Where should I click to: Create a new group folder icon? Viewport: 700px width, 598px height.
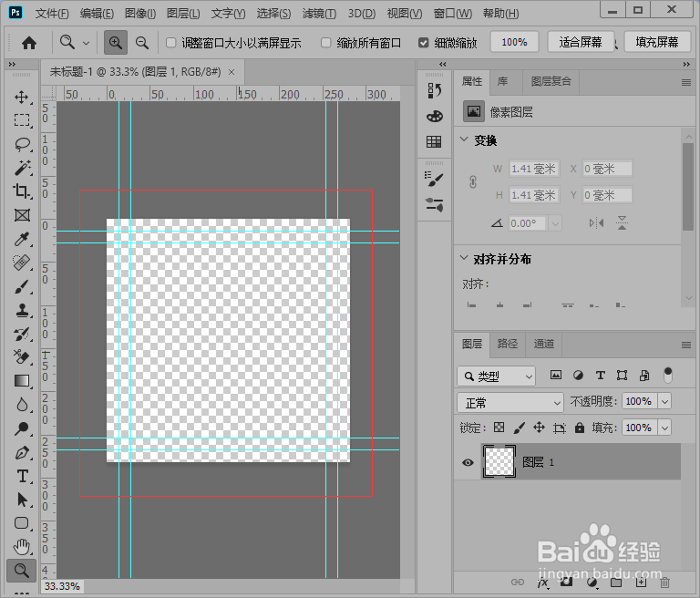616,583
